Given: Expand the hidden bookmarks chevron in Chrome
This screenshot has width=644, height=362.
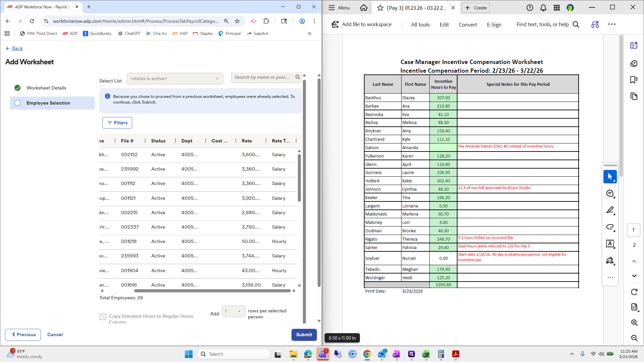Looking at the screenshot, I should [309, 34].
